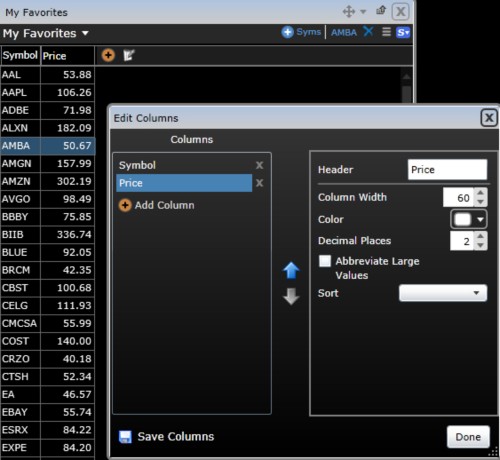The height and width of the screenshot is (460, 500).
Task: Toggle Abbreviate Large Values checkbox
Action: click(325, 261)
